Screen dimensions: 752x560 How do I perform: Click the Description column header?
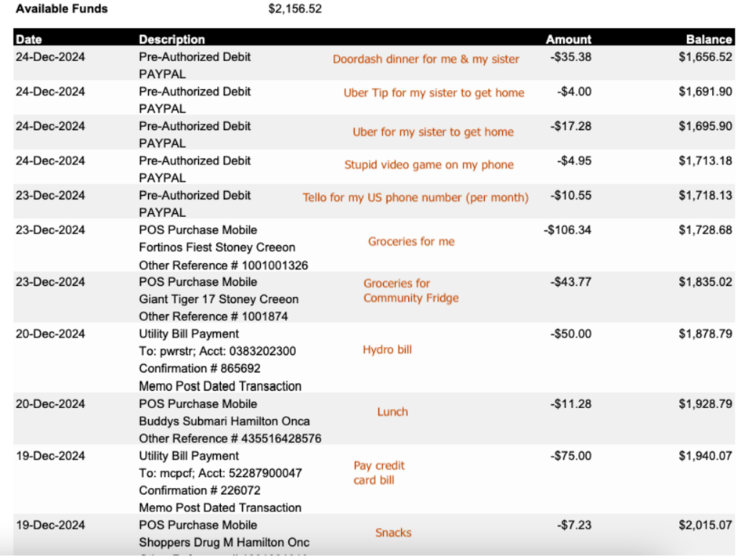coord(172,39)
